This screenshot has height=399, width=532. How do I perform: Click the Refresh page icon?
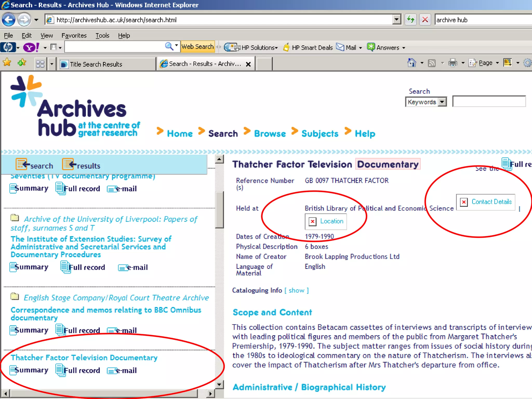[411, 20]
